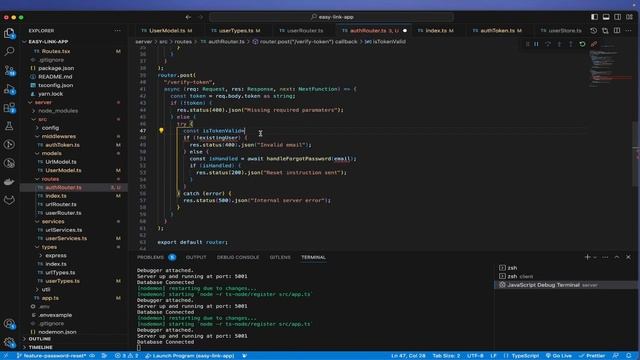Disconnect debugger with red plug icon
The width and height of the screenshot is (640, 360).
594,44
